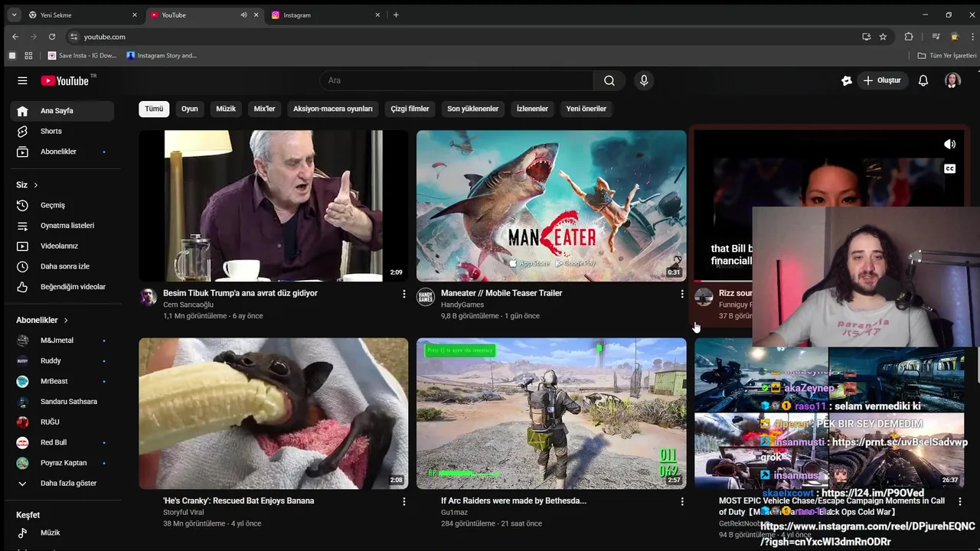Select the Müzik filter chip
This screenshot has width=980, height=551.
pyautogui.click(x=226, y=109)
